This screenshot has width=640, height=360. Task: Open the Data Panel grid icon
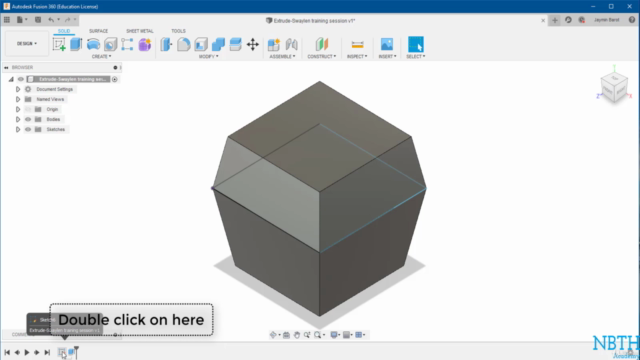[7, 20]
